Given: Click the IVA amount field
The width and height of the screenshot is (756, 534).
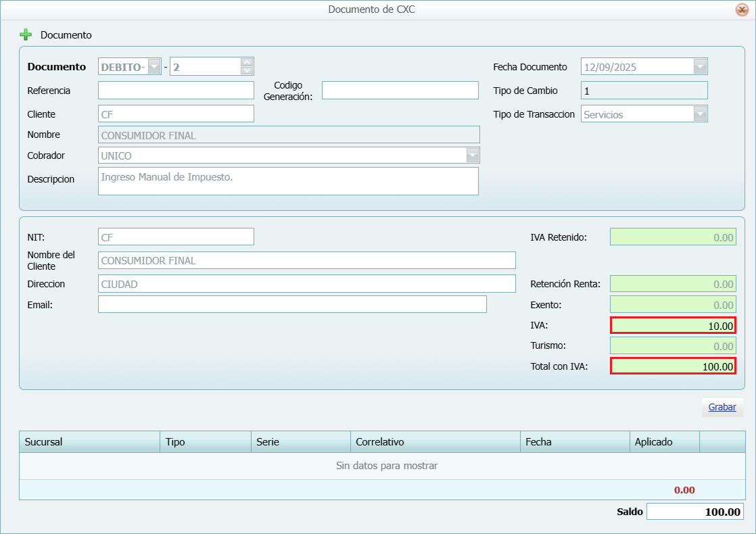Looking at the screenshot, I should point(673,325).
